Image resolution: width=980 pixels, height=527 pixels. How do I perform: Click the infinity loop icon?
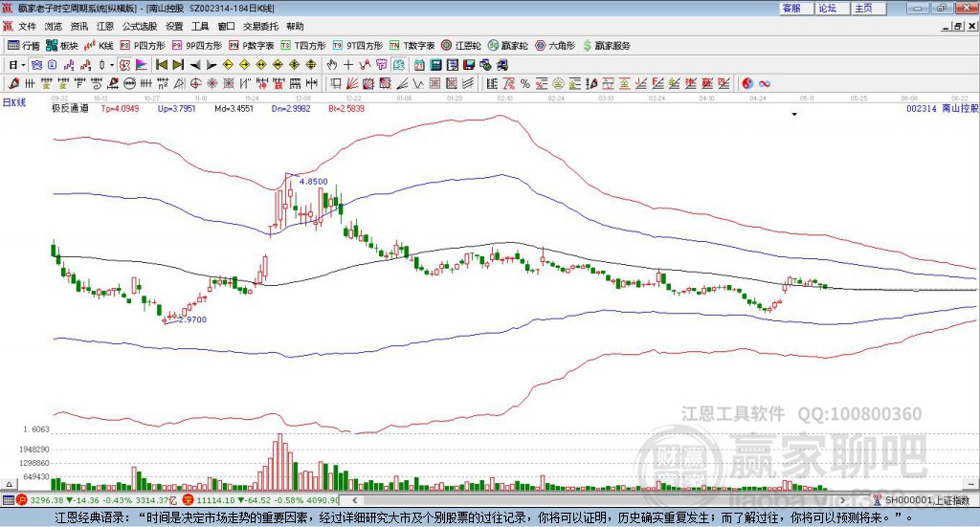click(x=765, y=83)
